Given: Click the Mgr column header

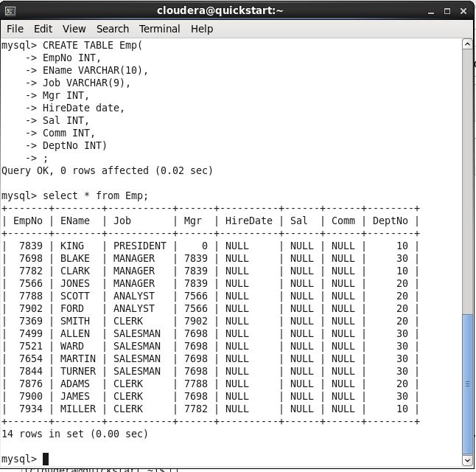Looking at the screenshot, I should pos(193,221).
